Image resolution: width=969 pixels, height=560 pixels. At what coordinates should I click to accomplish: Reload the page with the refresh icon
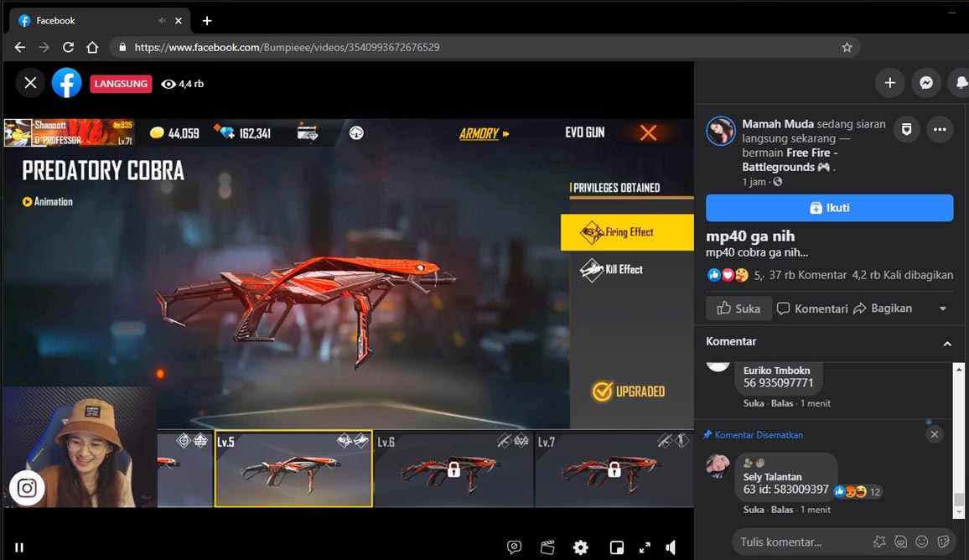click(x=69, y=48)
